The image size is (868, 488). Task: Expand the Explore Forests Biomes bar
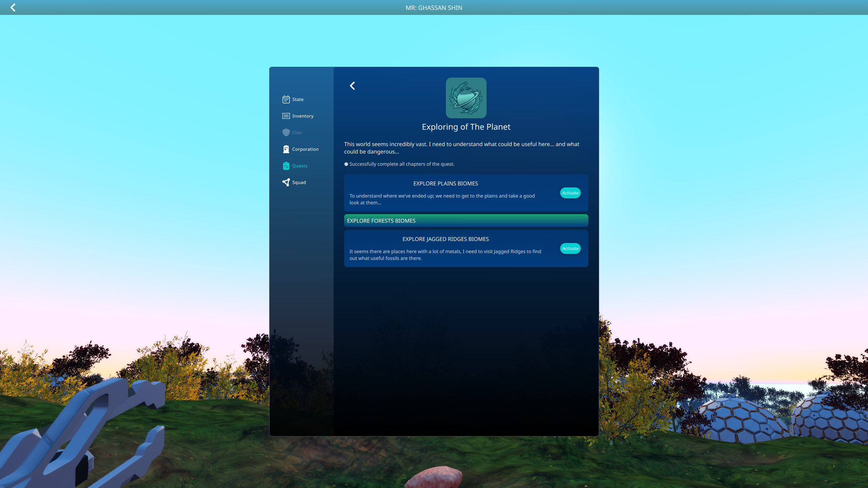(466, 221)
